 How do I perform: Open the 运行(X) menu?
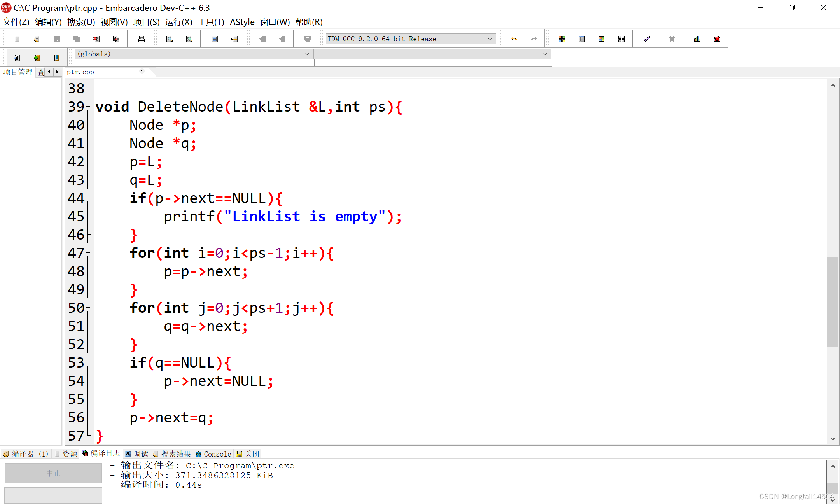(178, 22)
